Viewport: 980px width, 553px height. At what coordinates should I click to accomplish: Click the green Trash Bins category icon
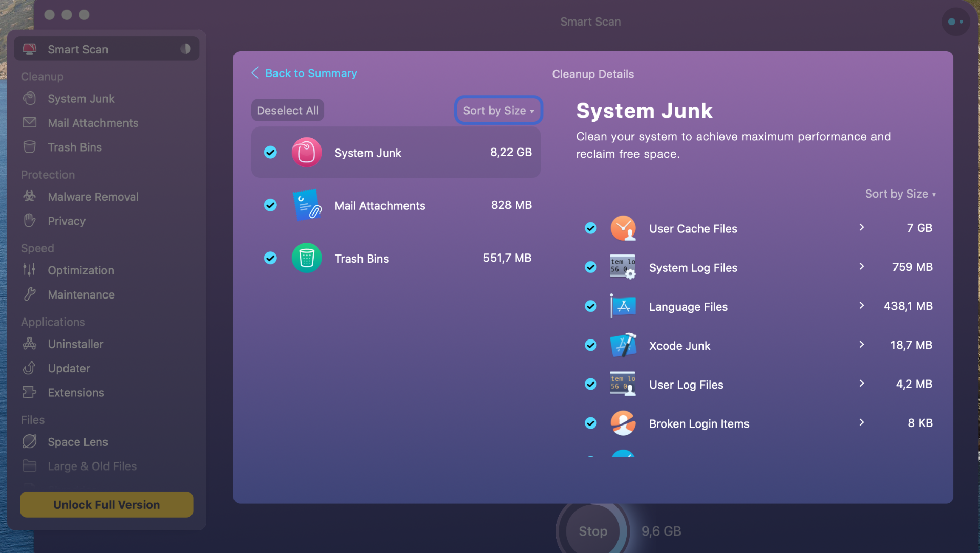point(307,258)
